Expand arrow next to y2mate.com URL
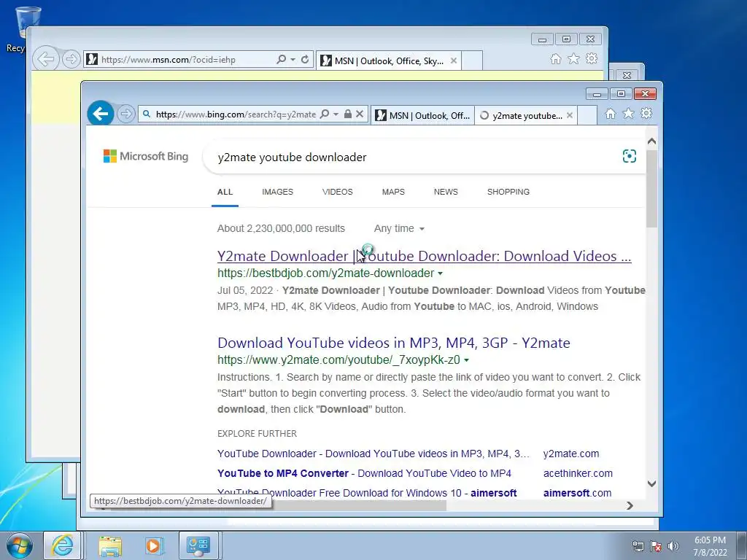 pyautogui.click(x=466, y=360)
